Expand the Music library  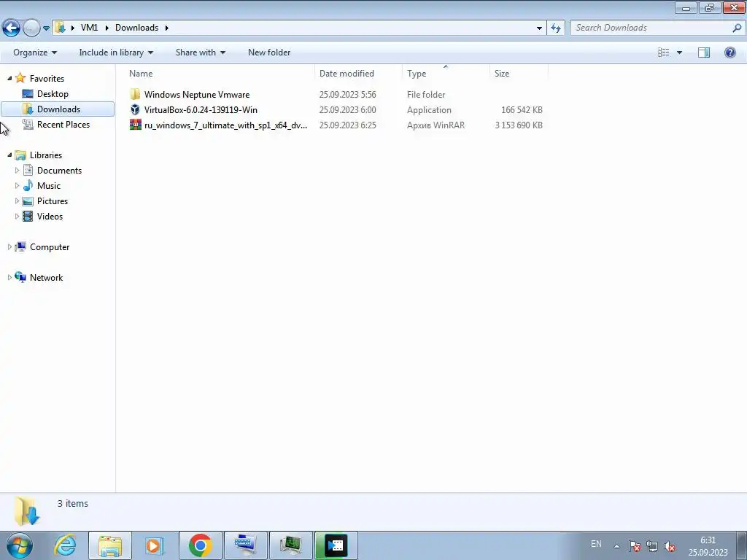tap(18, 185)
